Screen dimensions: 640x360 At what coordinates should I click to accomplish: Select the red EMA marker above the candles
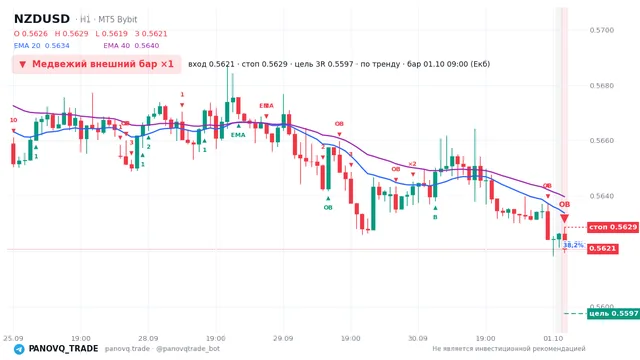[267, 106]
